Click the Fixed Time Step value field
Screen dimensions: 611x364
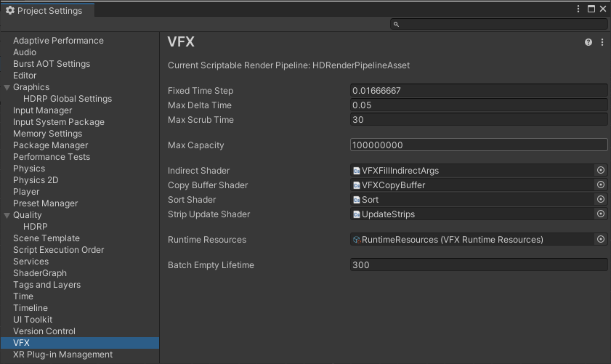[478, 91]
